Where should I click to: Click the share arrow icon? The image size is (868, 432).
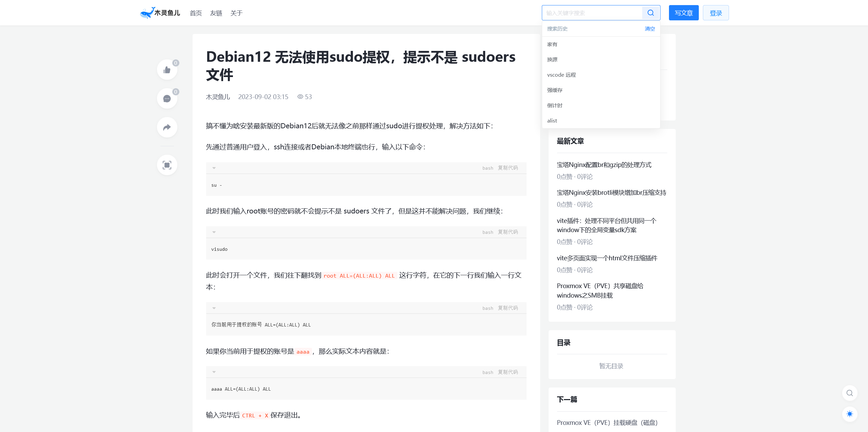tap(167, 128)
